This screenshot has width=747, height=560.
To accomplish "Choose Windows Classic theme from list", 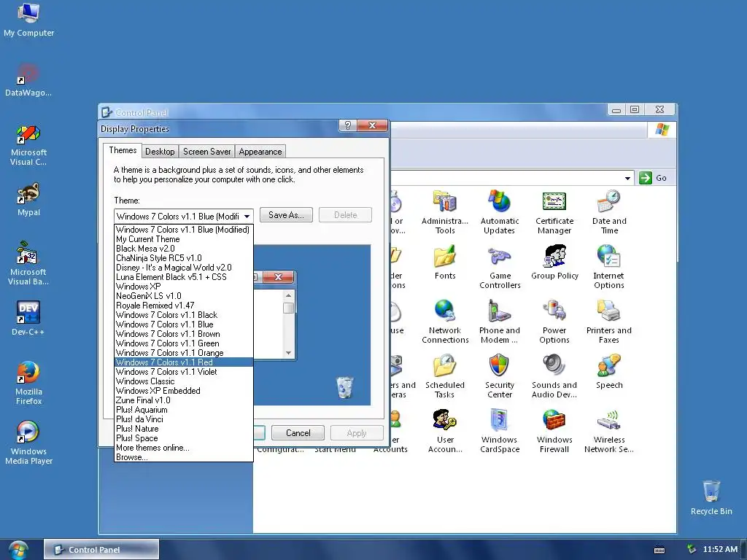I will point(184,381).
